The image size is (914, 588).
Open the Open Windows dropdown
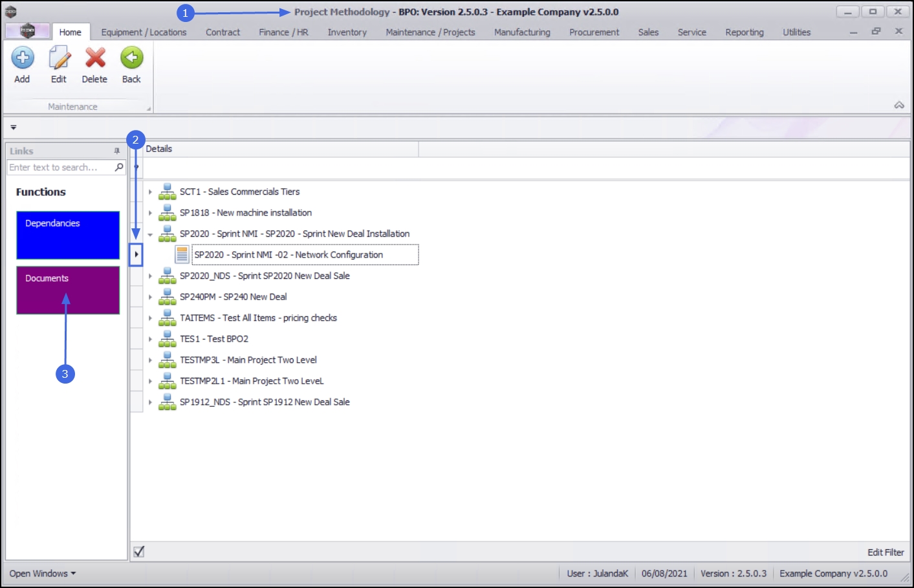tap(43, 574)
